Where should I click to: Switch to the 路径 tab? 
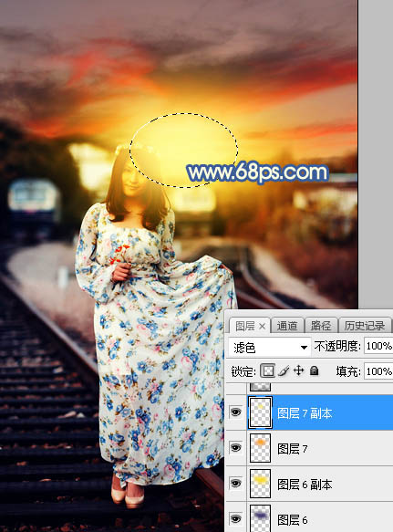320,326
